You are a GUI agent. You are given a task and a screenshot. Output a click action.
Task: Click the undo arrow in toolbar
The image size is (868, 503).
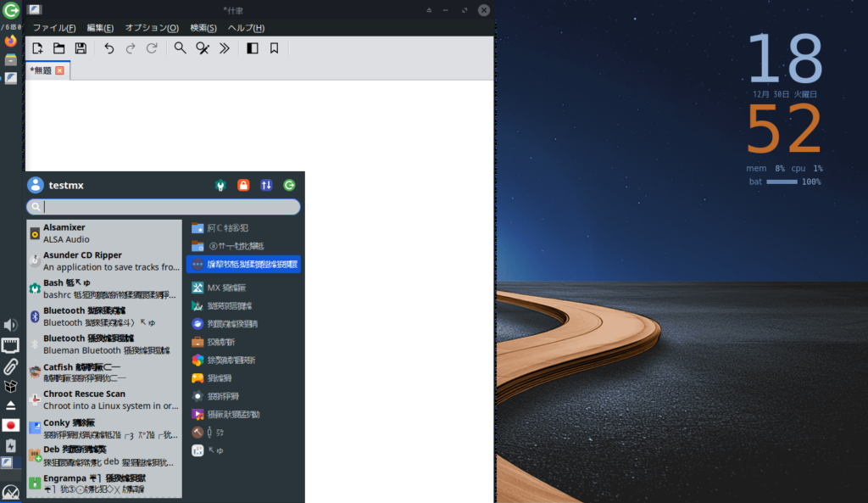pyautogui.click(x=108, y=48)
